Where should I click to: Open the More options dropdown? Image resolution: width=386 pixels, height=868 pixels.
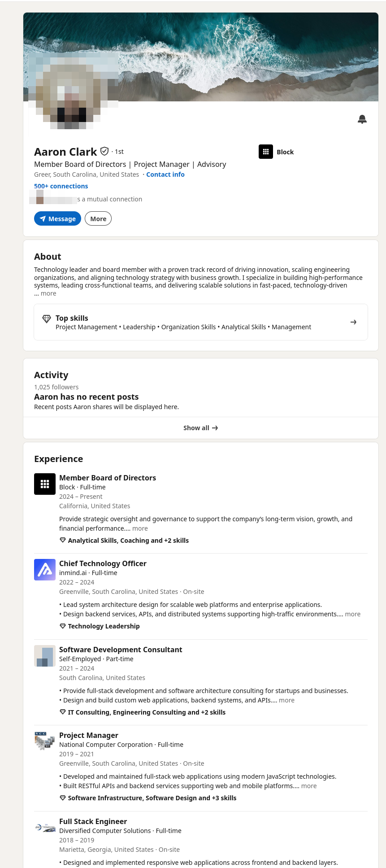98,218
